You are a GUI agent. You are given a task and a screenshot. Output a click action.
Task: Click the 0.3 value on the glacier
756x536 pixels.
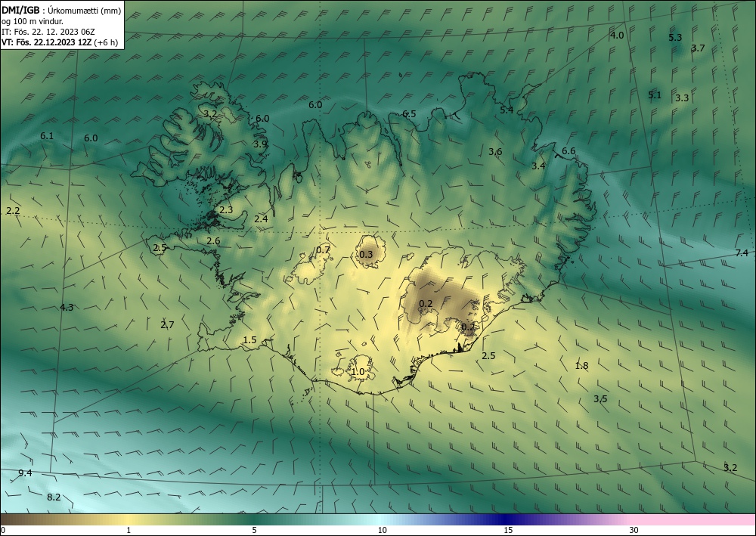366,254
